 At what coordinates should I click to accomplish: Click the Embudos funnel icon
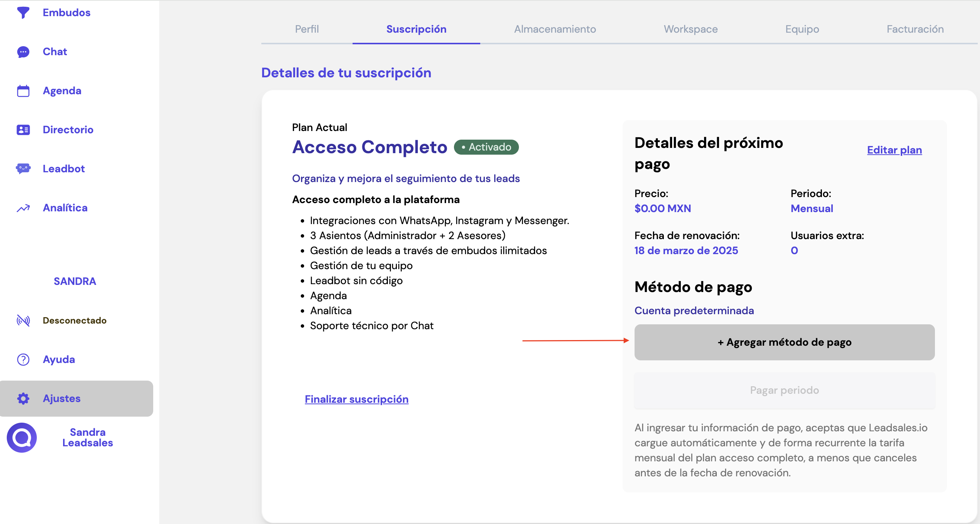click(x=23, y=12)
